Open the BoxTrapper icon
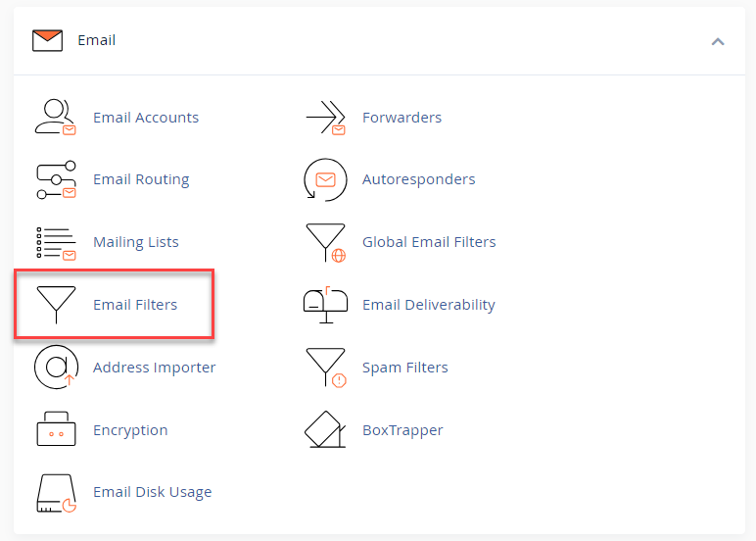756x541 pixels. click(325, 430)
